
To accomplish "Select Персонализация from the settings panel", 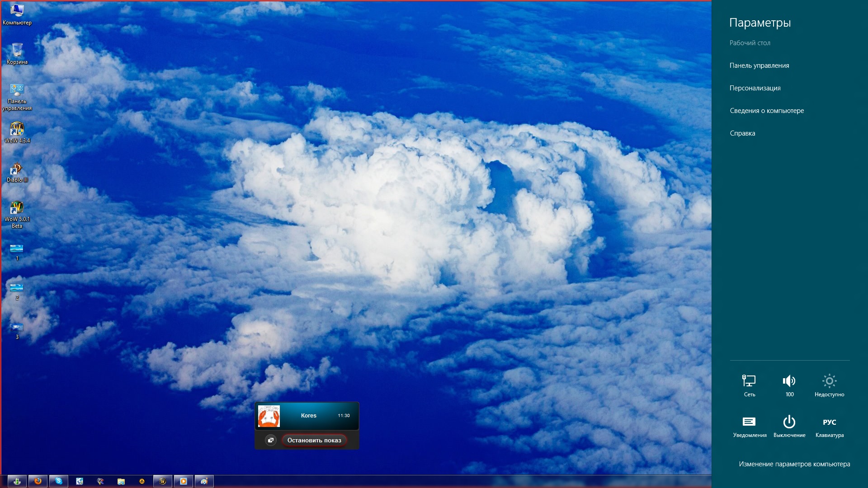I will click(755, 88).
